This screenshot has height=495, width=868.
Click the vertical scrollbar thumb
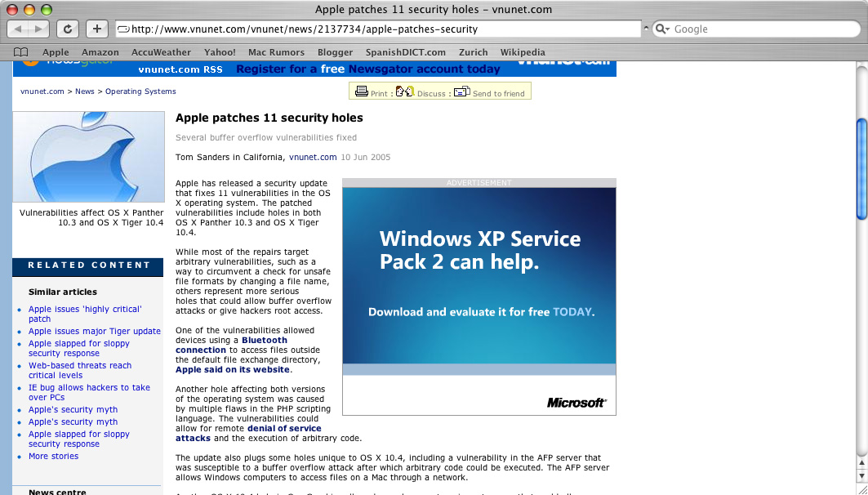[x=861, y=169]
